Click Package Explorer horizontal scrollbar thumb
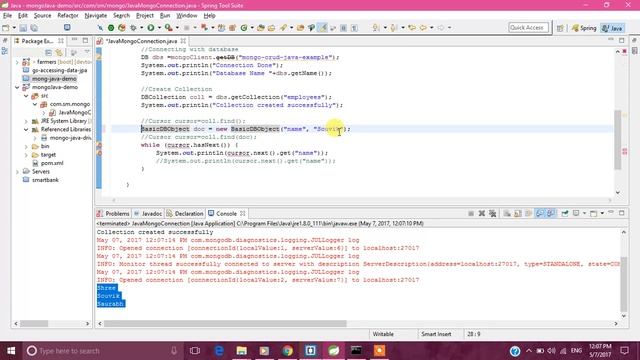 [x=34, y=324]
